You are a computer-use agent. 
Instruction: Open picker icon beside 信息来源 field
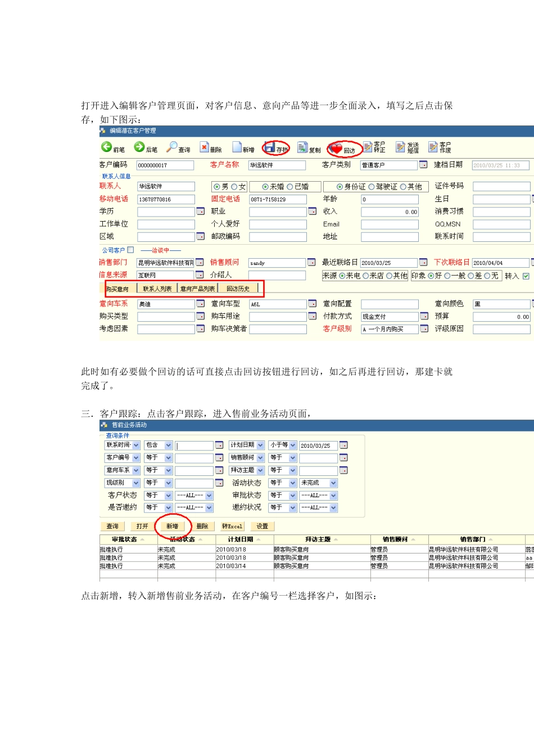[200, 275]
